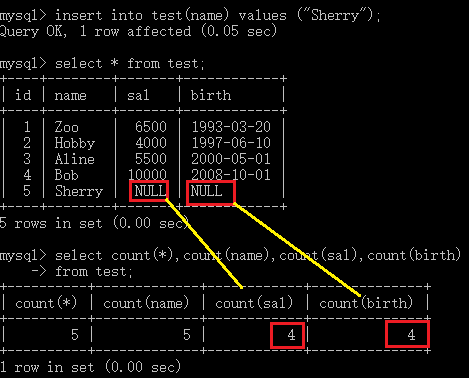The width and height of the screenshot is (469, 378).
Task: Click the "sal" column header of test table
Action: 138,95
